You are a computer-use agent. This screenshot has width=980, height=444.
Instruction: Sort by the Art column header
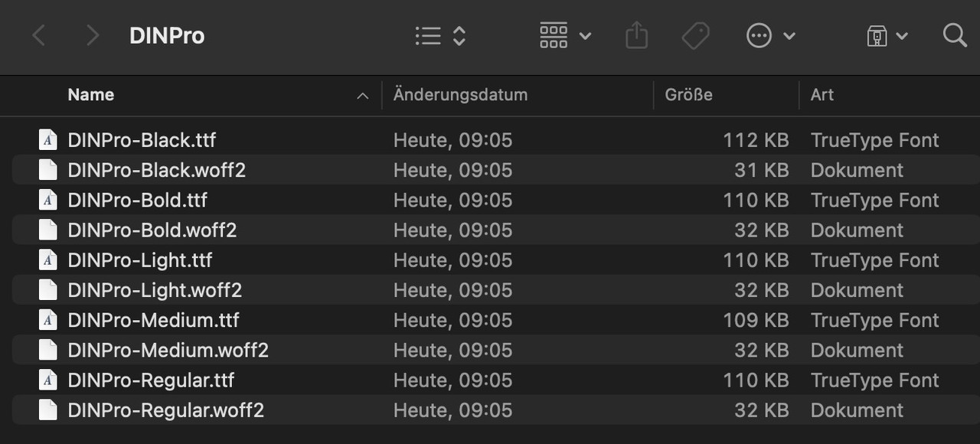[x=822, y=95]
